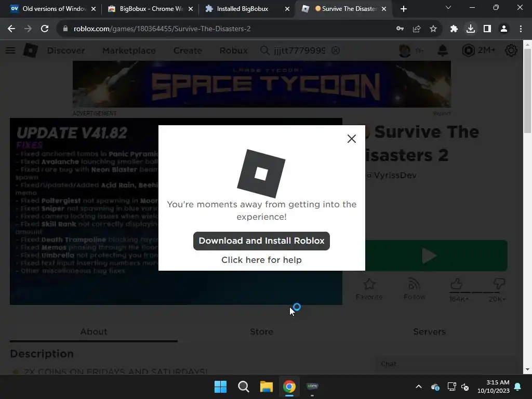
Task: Open Roblox notifications bell
Action: [443, 50]
